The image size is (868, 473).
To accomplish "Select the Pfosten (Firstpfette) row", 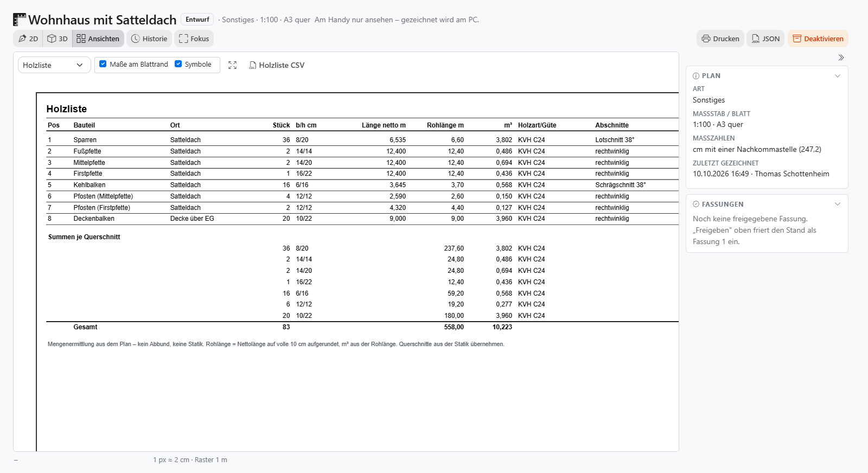I will pos(102,208).
